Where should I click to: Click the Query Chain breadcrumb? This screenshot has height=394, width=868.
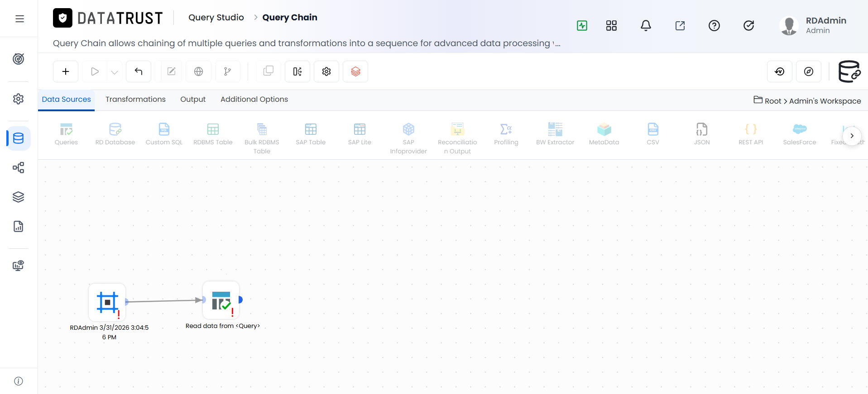tap(290, 17)
